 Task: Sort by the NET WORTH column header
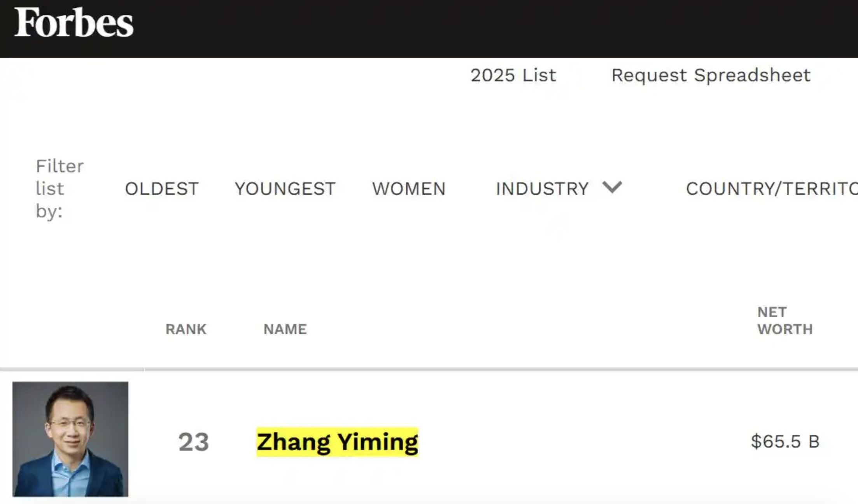click(x=784, y=320)
